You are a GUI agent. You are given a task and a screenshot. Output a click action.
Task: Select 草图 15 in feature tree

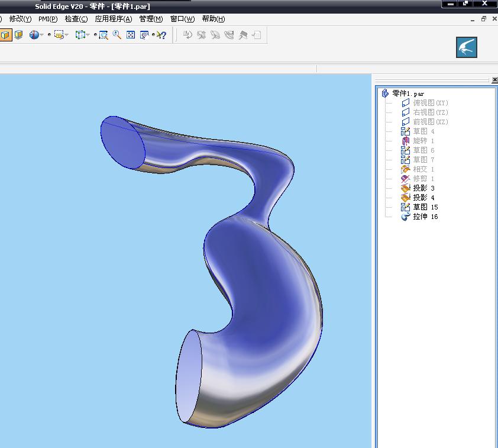pyautogui.click(x=425, y=207)
